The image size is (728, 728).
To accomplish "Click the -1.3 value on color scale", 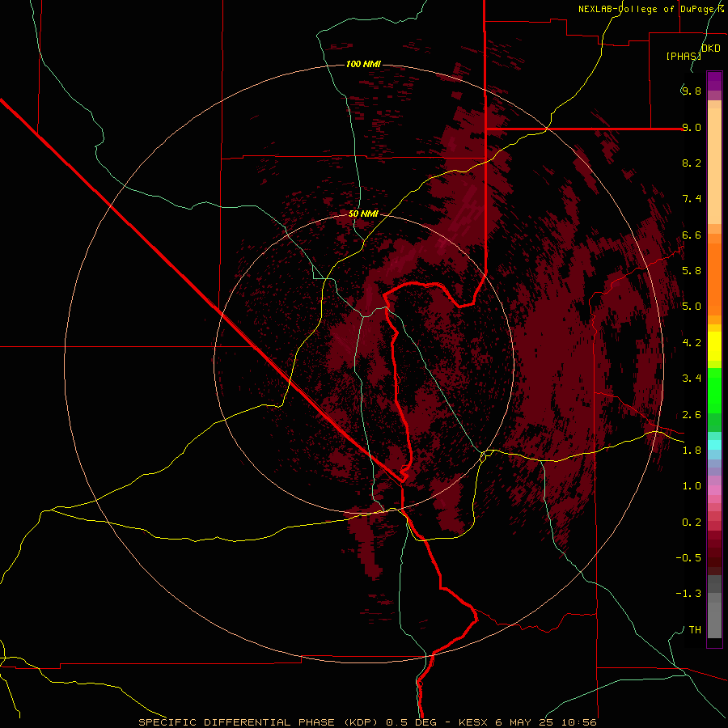I will (688, 594).
